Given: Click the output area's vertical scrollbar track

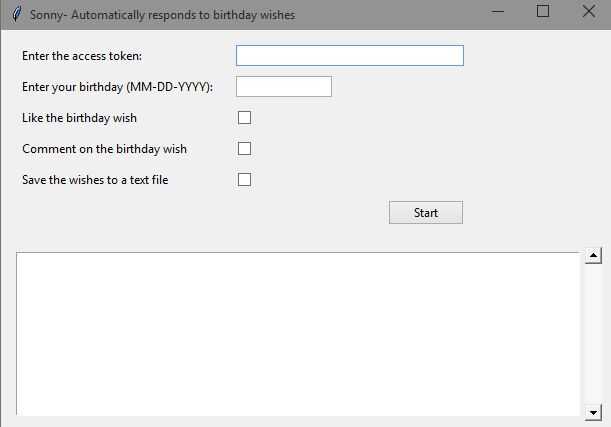Looking at the screenshot, I should click(x=593, y=333).
